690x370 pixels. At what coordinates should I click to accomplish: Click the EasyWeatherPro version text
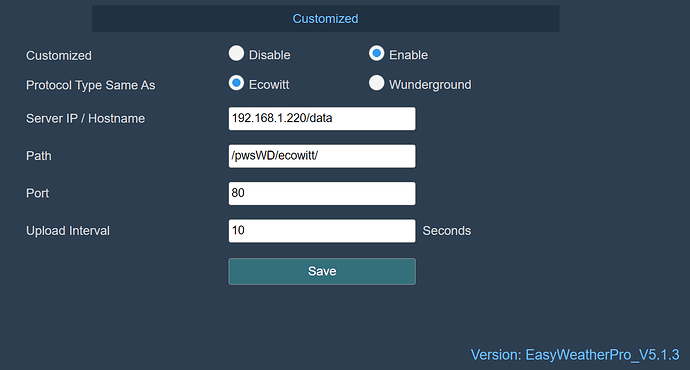point(575,355)
